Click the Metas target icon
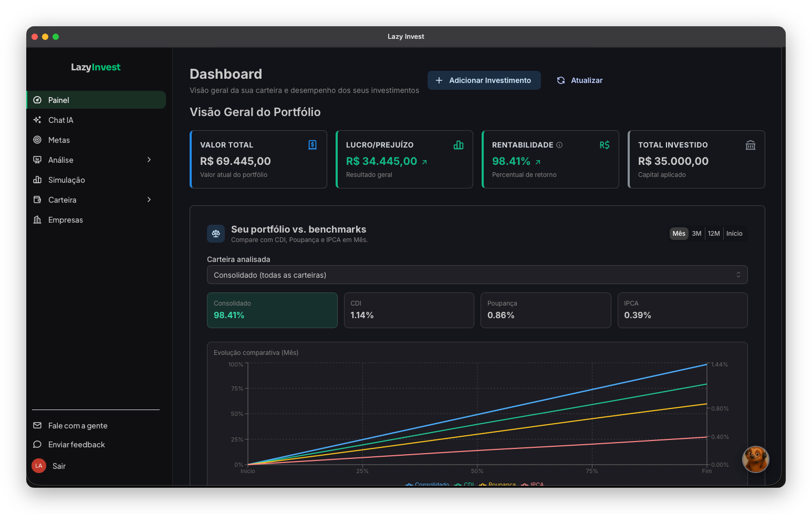 (x=37, y=140)
